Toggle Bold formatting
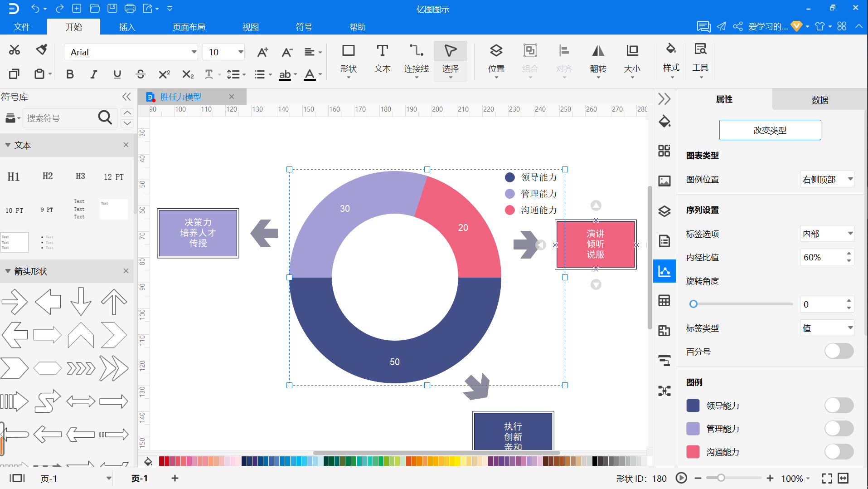This screenshot has width=868, height=489. click(x=70, y=74)
